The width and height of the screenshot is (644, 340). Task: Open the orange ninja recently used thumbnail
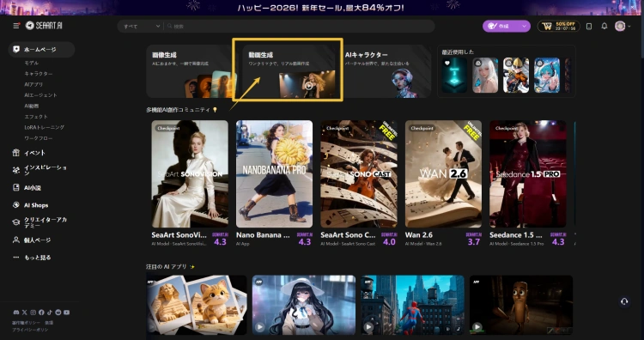click(516, 76)
